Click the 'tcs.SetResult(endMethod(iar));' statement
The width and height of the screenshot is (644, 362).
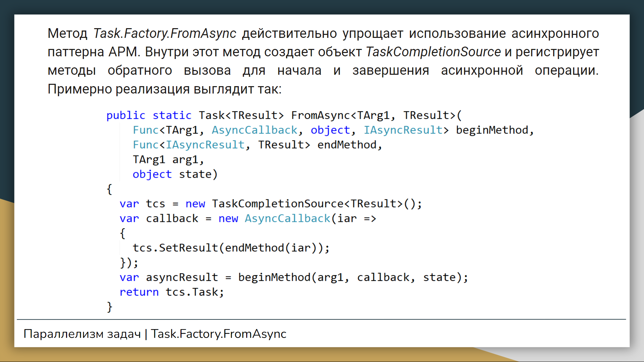(x=231, y=248)
